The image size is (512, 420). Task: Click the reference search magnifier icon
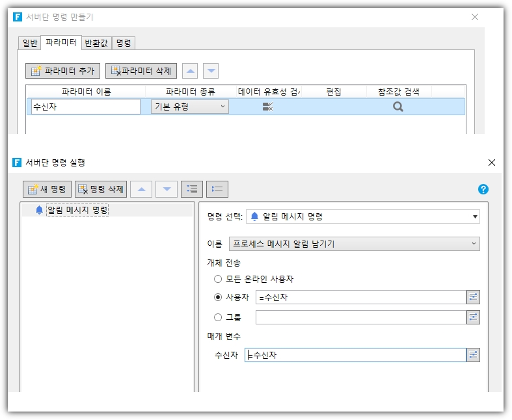pos(397,107)
